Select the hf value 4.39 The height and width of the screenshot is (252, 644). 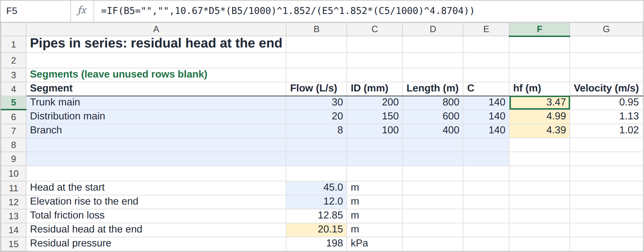click(539, 131)
